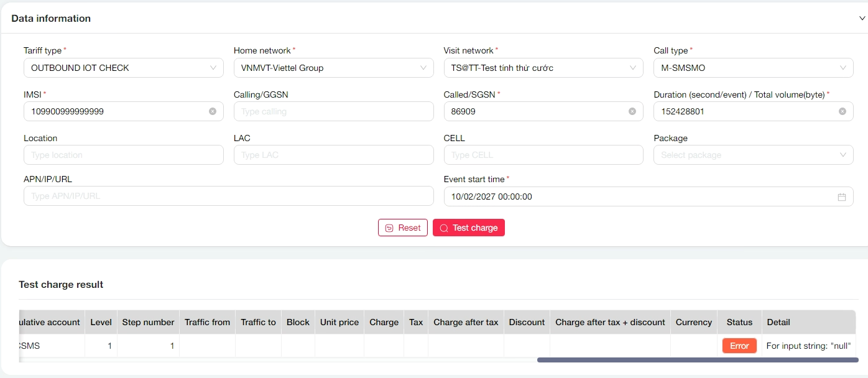Viewport: 868px width, 378px height.
Task: Click the horizontal scrollbar under results table
Action: coord(697,360)
